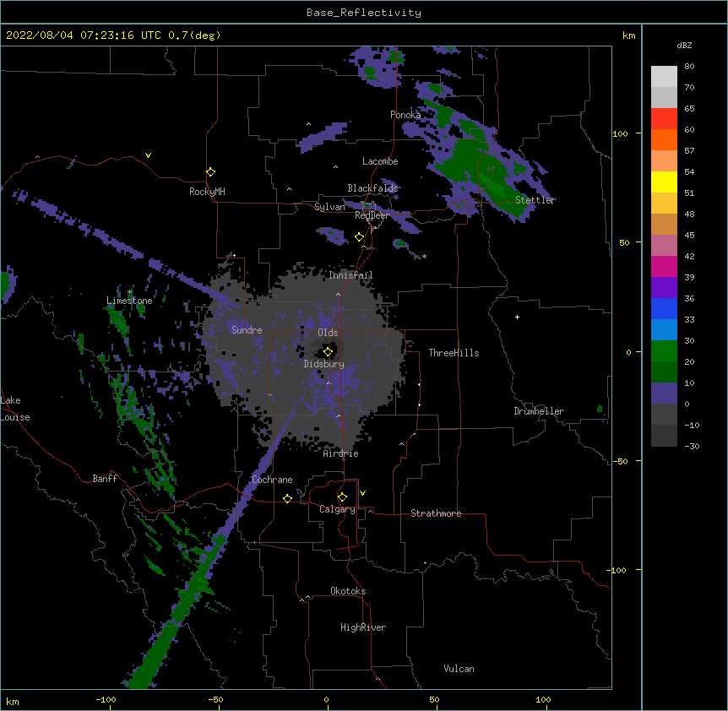The image size is (728, 711).
Task: Click the yellow radar site marker near Didsbury
Action: click(328, 351)
